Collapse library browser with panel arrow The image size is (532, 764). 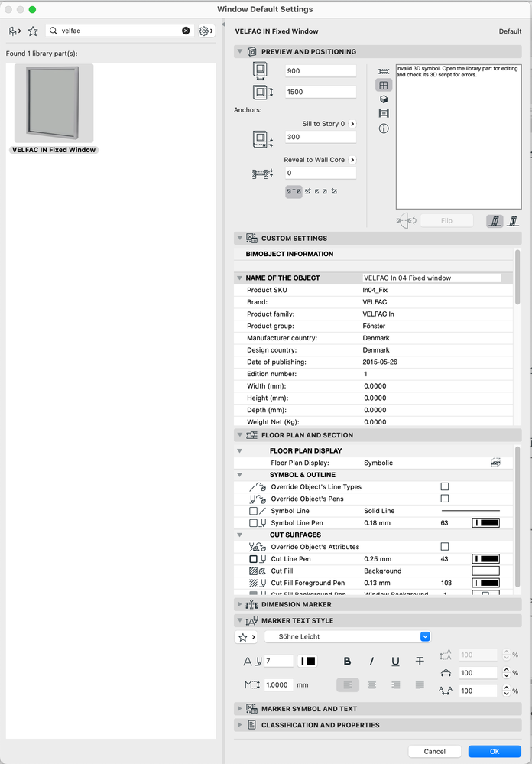[223, 24]
